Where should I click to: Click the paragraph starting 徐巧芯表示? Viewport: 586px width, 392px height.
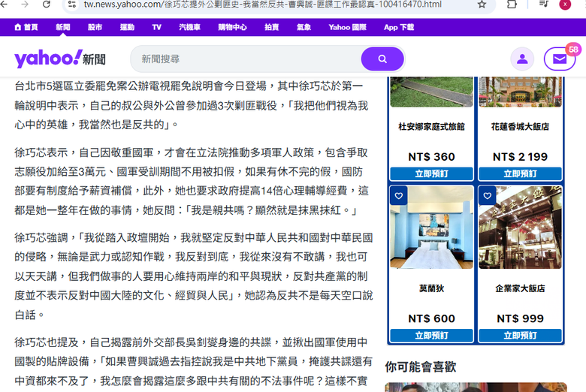192,181
